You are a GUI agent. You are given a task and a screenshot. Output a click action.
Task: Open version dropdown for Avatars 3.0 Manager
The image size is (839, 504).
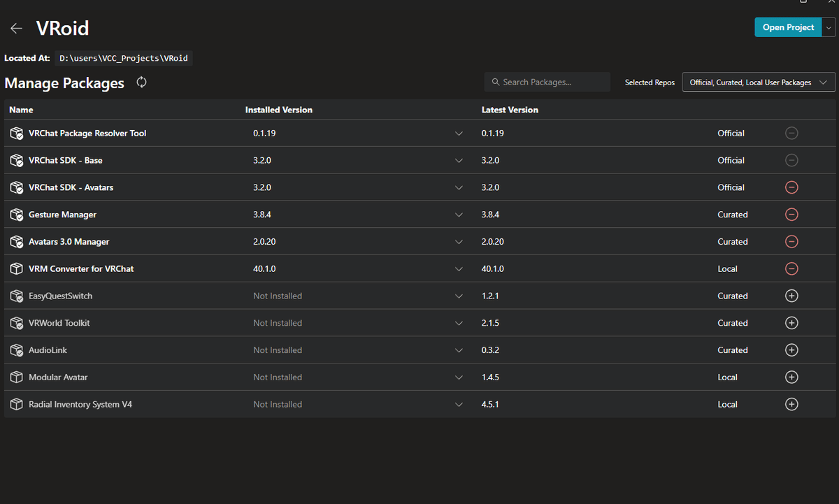(459, 242)
